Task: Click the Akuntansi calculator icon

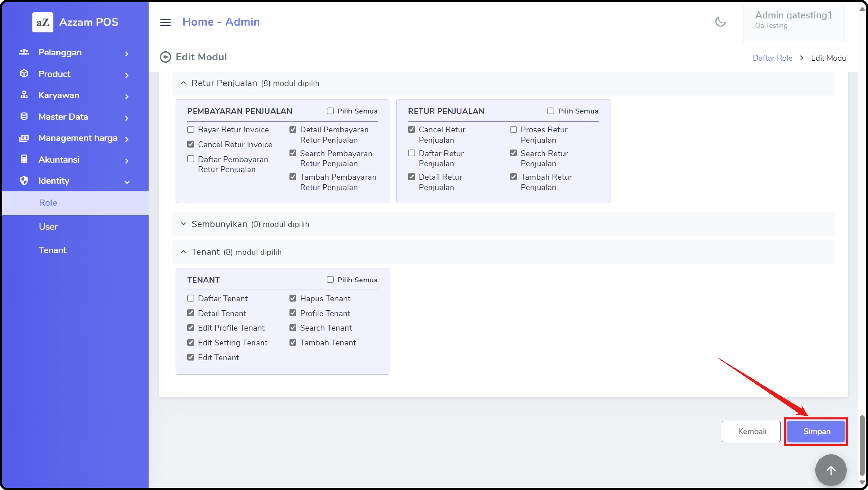Action: click(x=24, y=159)
